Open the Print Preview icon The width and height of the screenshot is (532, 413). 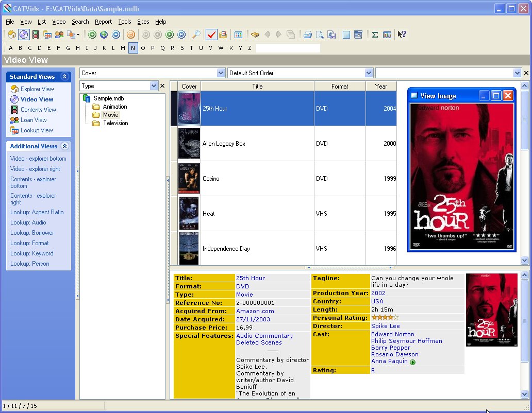(320, 35)
